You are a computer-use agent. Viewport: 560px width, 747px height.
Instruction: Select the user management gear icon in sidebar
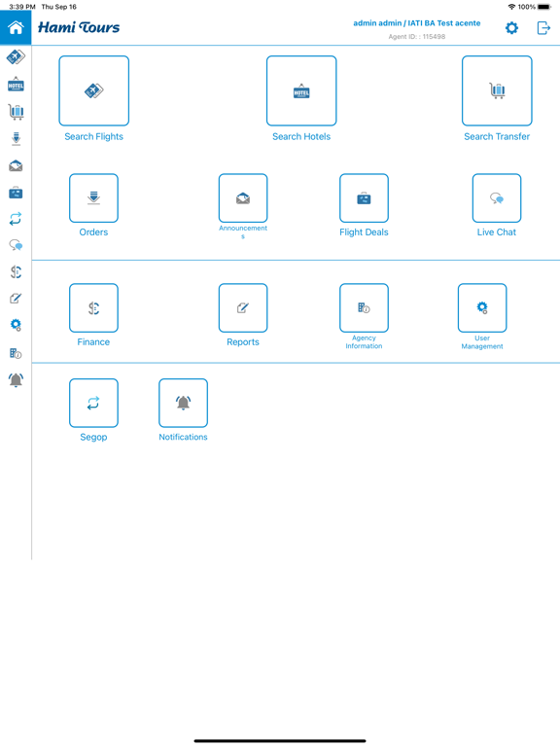click(16, 326)
